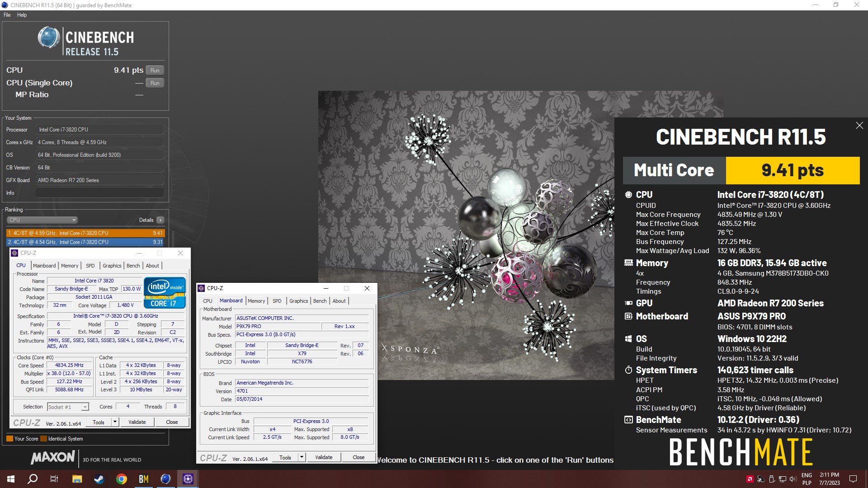Click the OS Windows icon in BenchMate panel
The width and height of the screenshot is (868, 488).
click(628, 339)
